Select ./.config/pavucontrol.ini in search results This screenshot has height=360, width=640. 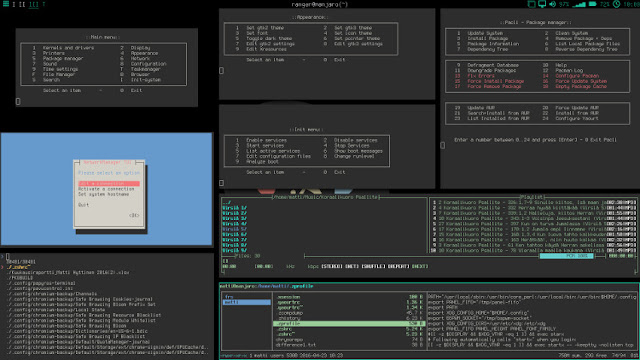click(x=40, y=288)
